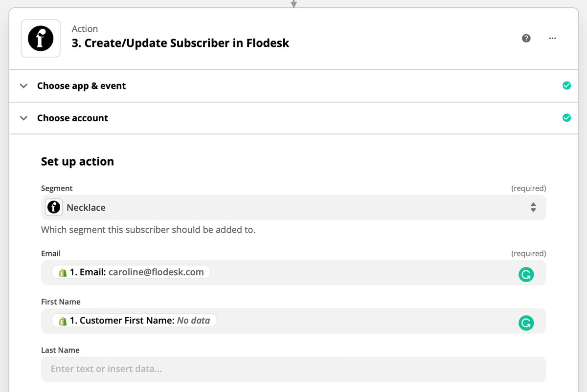Click 'Which segment this subscriber should be added to' text

(x=148, y=229)
